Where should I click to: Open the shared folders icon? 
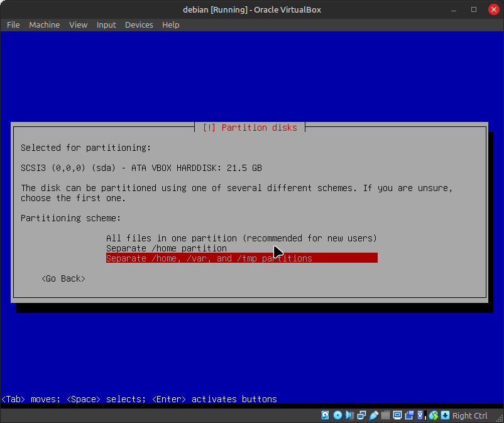[385, 415]
